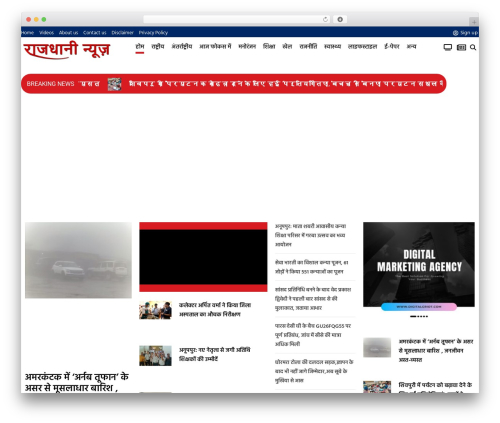Click the scrolling breaking news headline text
Screen dimensions: 500x423
pyautogui.click(x=286, y=84)
